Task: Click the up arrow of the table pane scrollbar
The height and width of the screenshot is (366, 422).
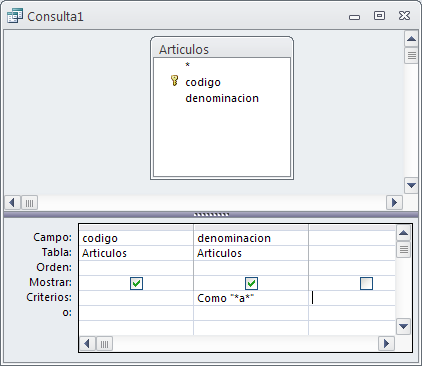Action: (x=411, y=39)
